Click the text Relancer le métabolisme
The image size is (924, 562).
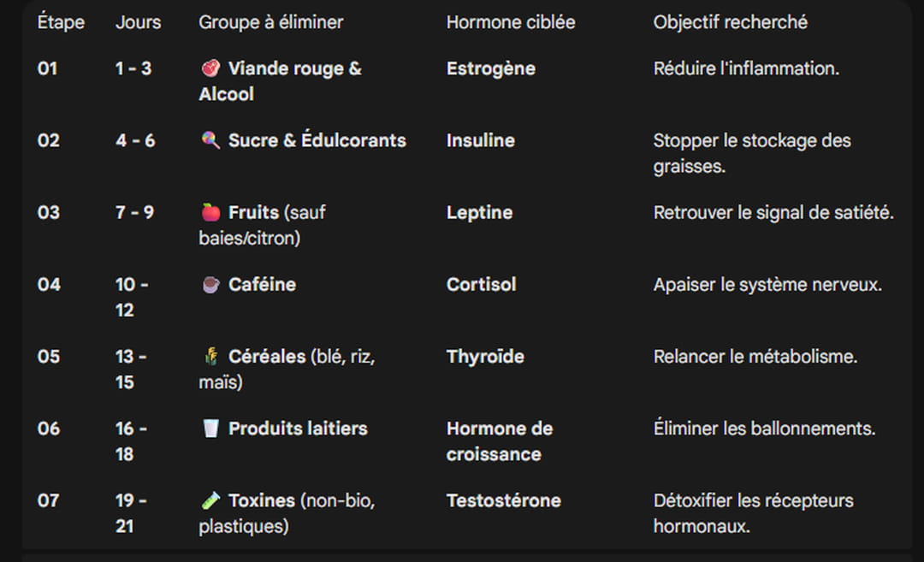coord(755,357)
